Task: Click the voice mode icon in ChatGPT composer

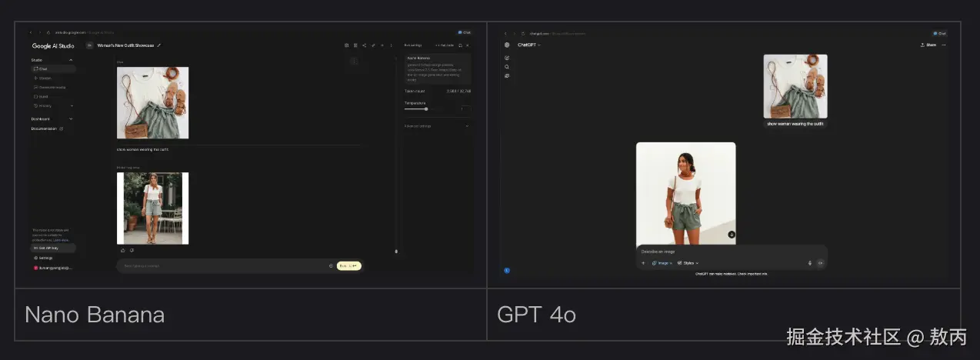Action: [x=820, y=263]
